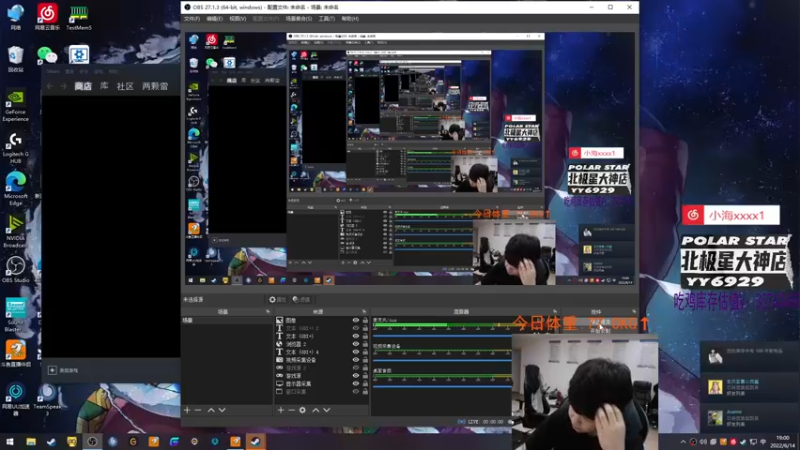The height and width of the screenshot is (450, 800).
Task: Open the WeChat desktop shortcut
Action: point(47,55)
